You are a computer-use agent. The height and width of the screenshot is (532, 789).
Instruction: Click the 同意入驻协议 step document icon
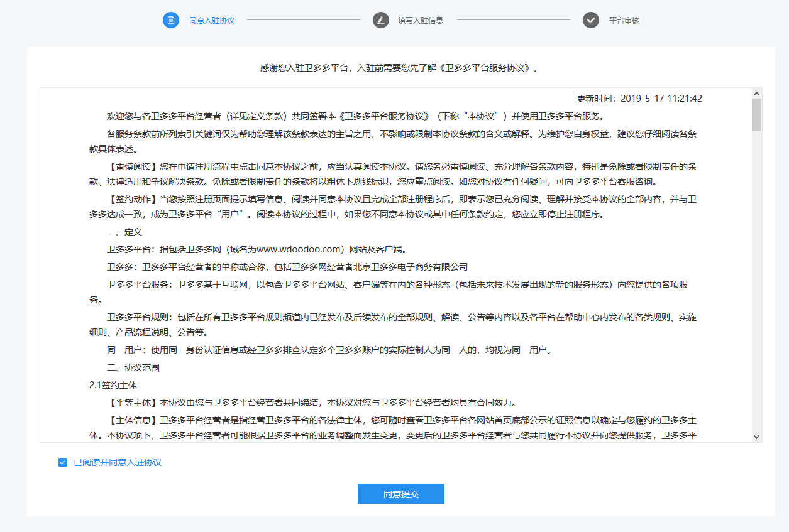[171, 20]
